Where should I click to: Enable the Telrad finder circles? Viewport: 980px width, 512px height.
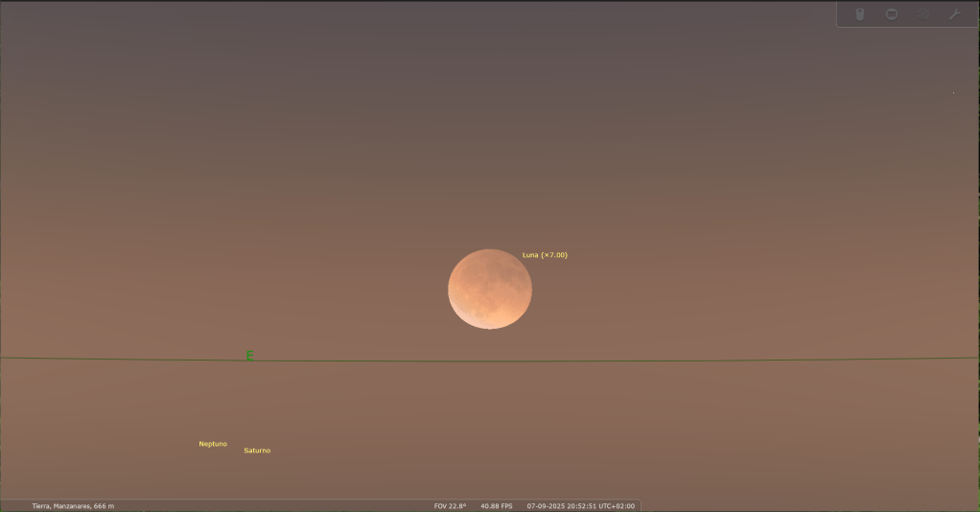tap(923, 14)
